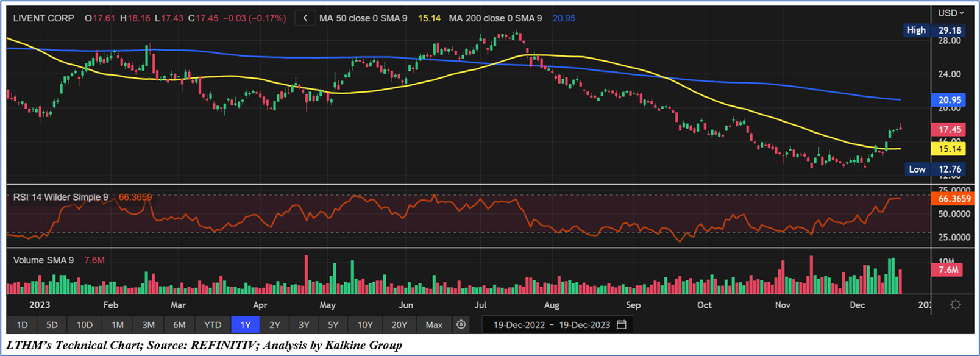Select the 3M time range

point(148,324)
